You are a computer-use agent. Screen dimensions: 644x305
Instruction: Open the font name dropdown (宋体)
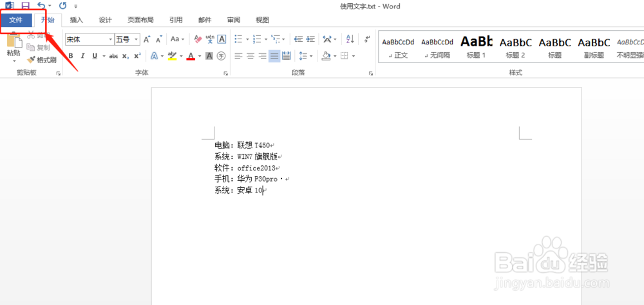(x=111, y=39)
